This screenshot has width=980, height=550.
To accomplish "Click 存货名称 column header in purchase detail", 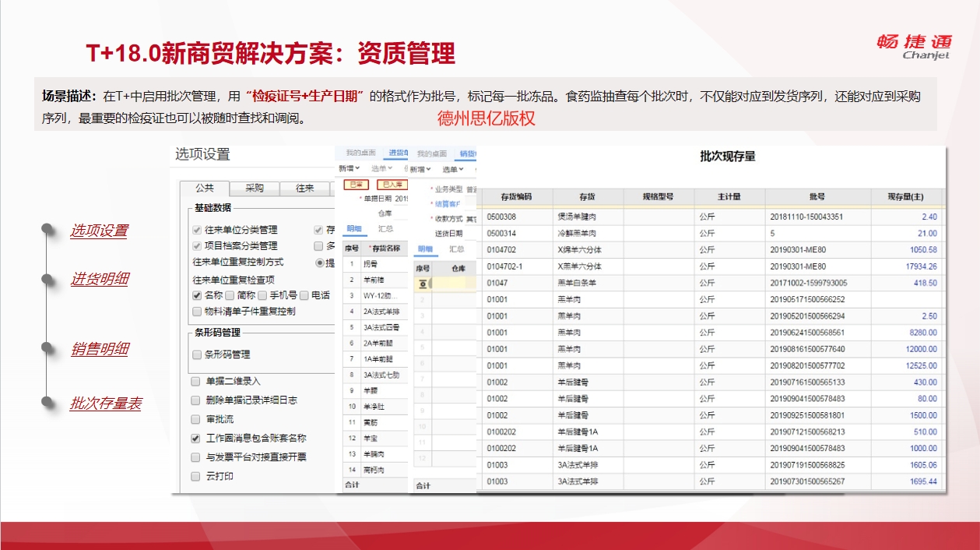I will pos(385,249).
